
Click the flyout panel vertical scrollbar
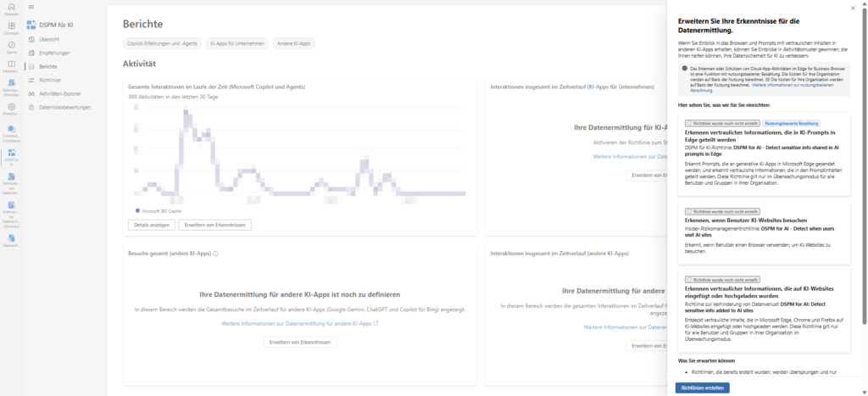pos(864,170)
